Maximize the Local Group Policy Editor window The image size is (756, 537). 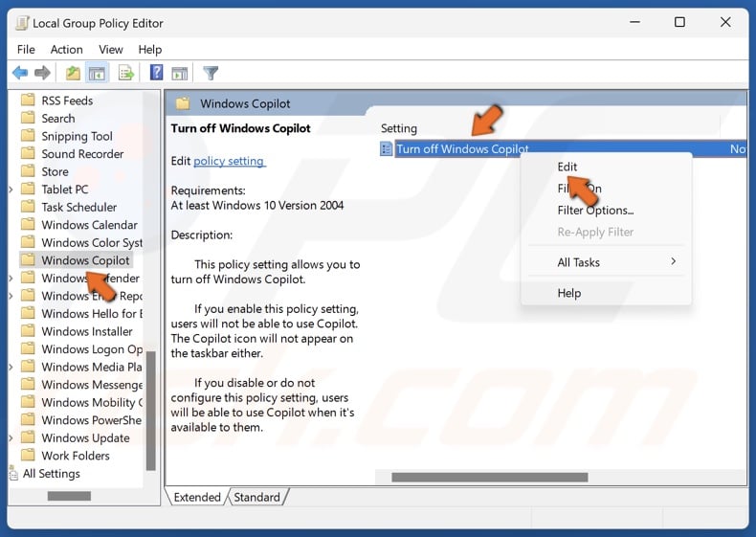pyautogui.click(x=679, y=22)
